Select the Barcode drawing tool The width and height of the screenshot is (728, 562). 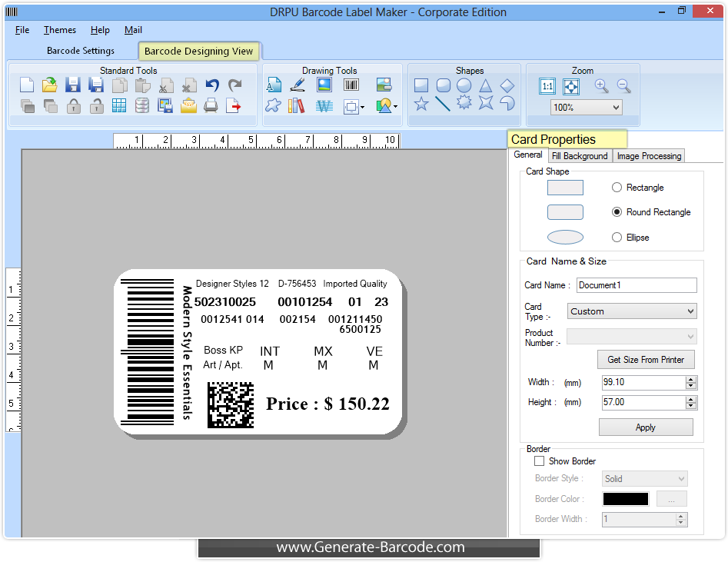351,85
